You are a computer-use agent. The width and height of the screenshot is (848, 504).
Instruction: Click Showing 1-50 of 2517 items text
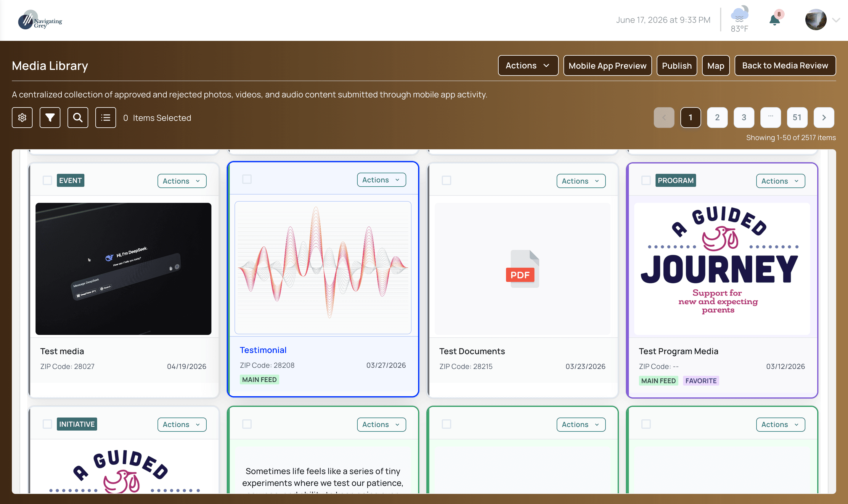[x=791, y=137]
